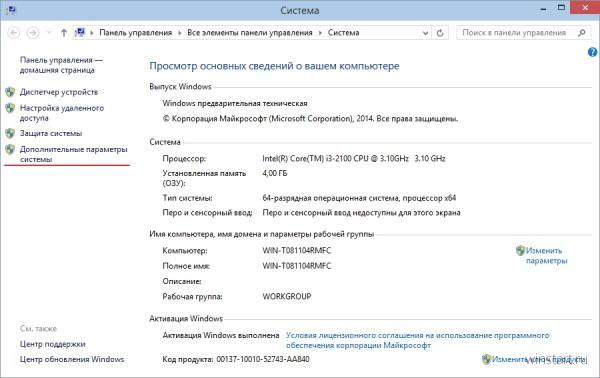
Task: Select 'Панель управления' breadcrumb
Action: [x=135, y=33]
